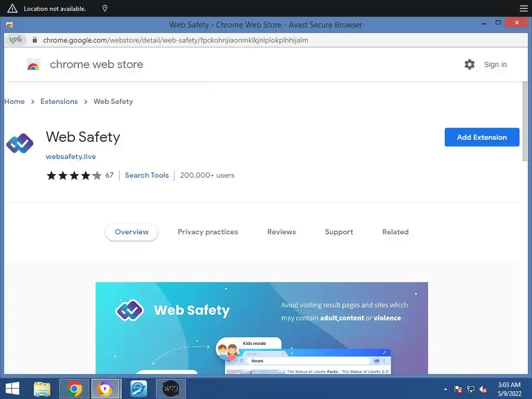The width and height of the screenshot is (532, 399).
Task: Switch to the Support tab
Action: 339,232
